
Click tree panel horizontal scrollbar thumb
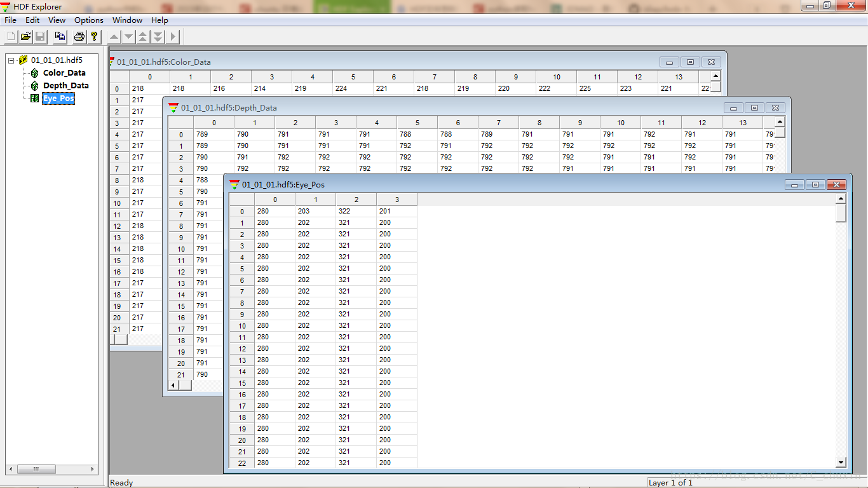coord(36,470)
